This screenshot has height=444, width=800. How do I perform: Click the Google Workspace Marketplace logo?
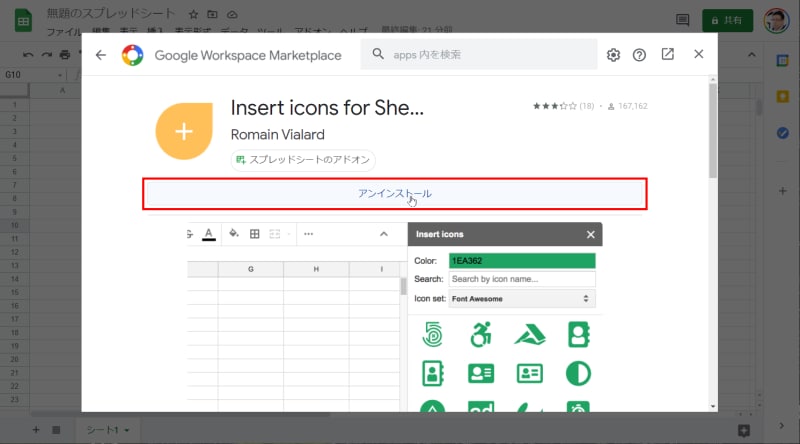[132, 55]
